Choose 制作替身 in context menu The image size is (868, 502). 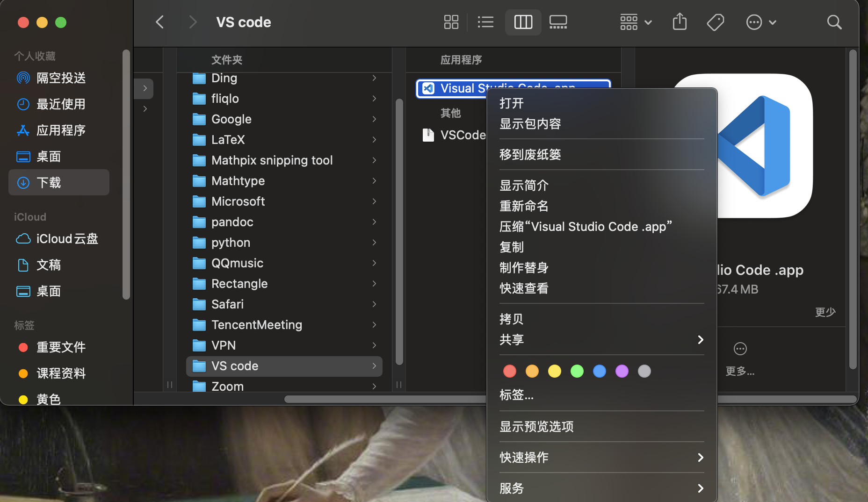[601, 268]
